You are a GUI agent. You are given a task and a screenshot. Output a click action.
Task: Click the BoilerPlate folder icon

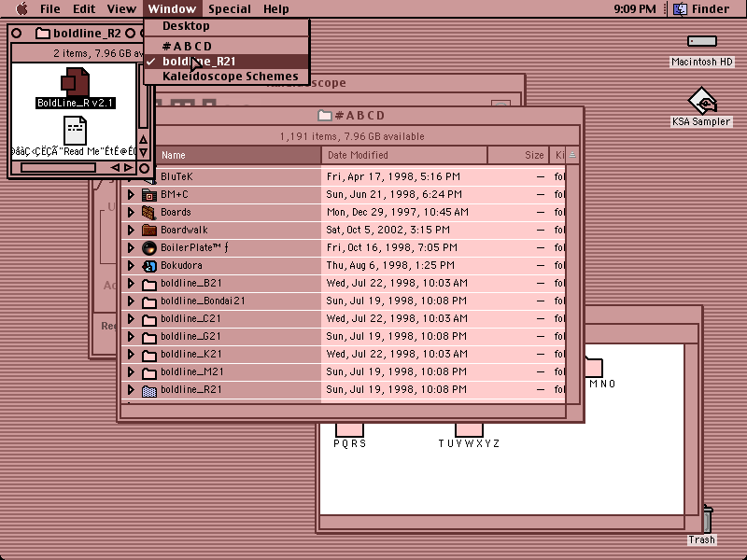tap(149, 248)
